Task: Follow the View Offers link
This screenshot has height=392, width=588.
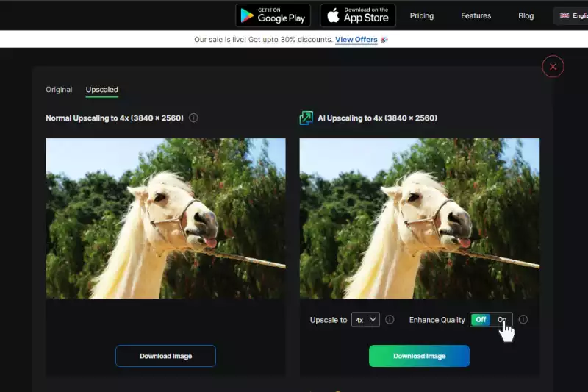Action: [x=356, y=40]
